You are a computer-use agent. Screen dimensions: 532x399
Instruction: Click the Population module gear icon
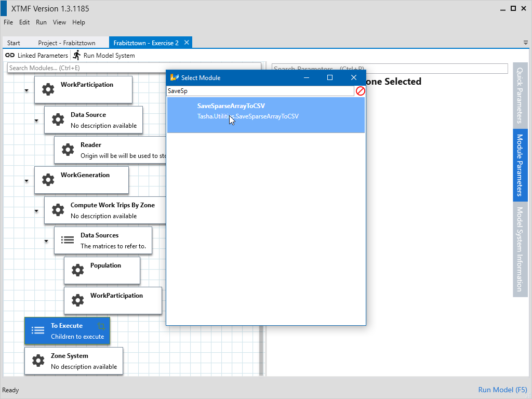[77, 270]
